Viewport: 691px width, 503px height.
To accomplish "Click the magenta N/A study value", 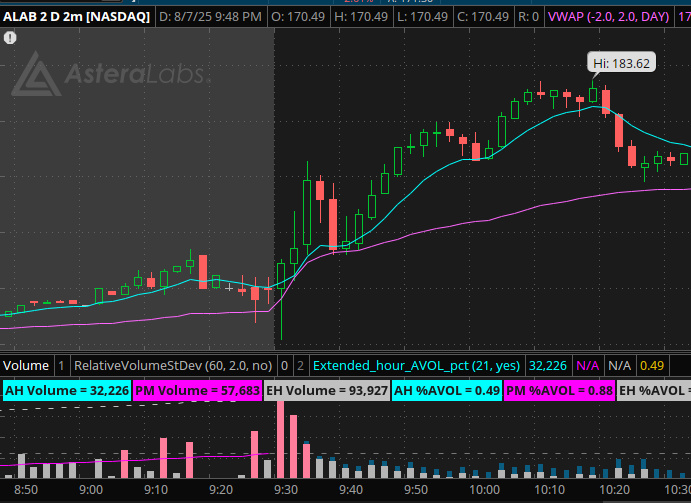I will (587, 365).
